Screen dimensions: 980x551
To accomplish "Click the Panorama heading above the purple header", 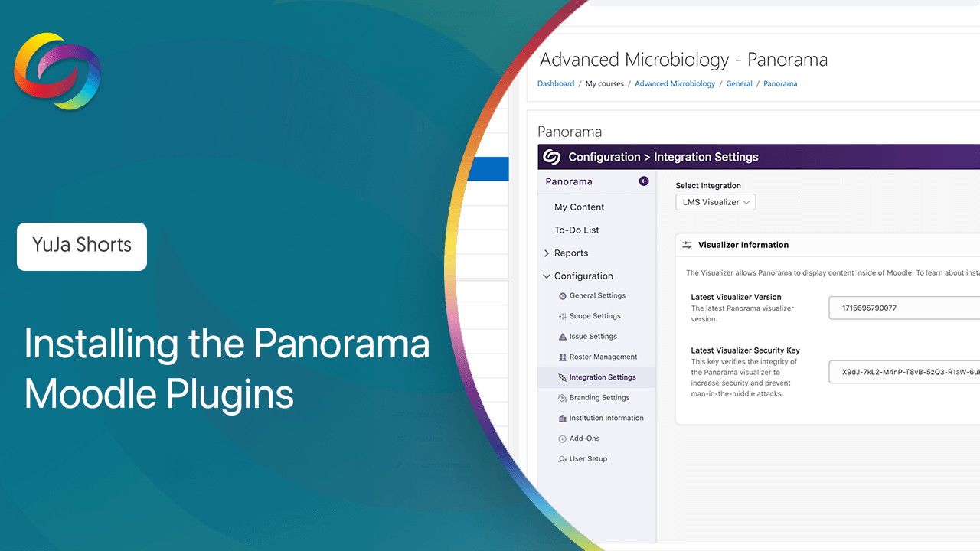I will [570, 132].
